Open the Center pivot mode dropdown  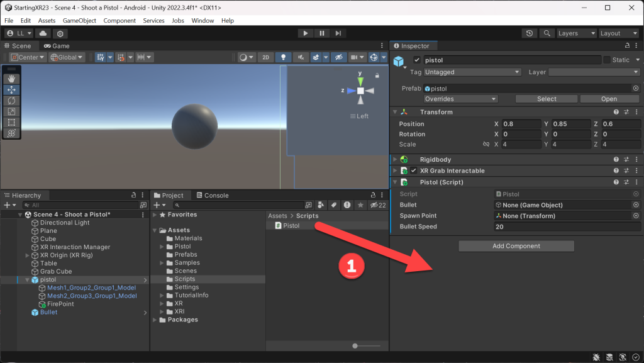27,57
